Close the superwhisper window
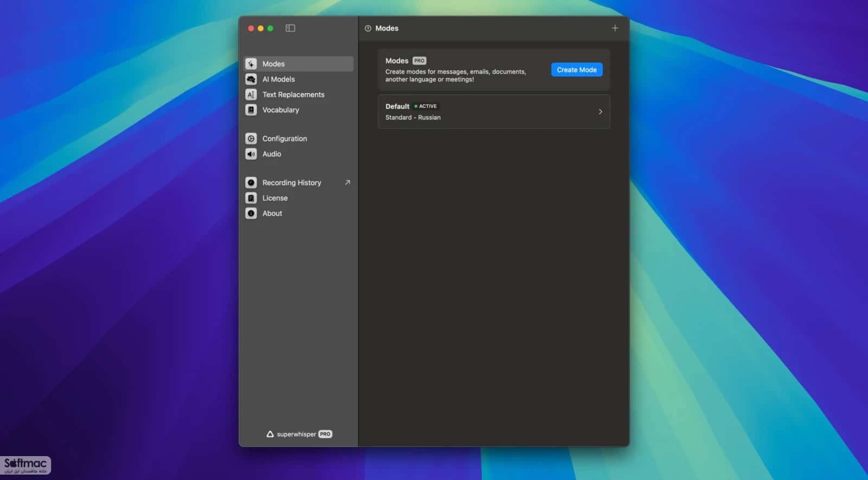The width and height of the screenshot is (868, 480). point(251,28)
